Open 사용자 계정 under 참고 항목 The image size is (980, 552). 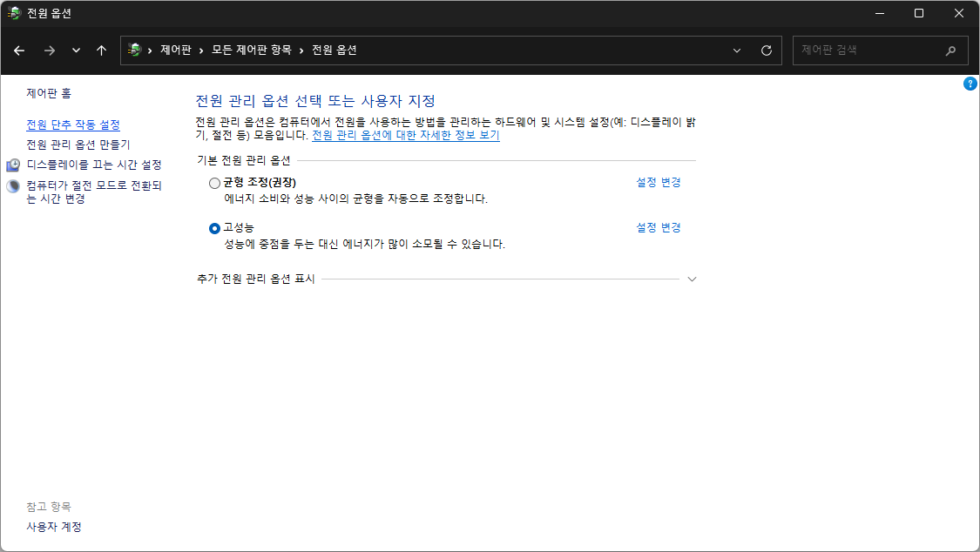54,527
